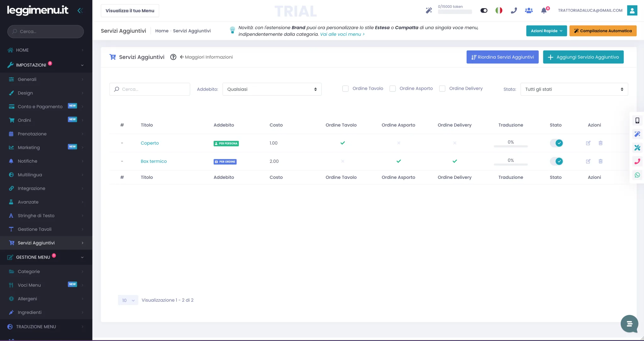
Task: Toggle Box termico status switch
Action: 556,161
